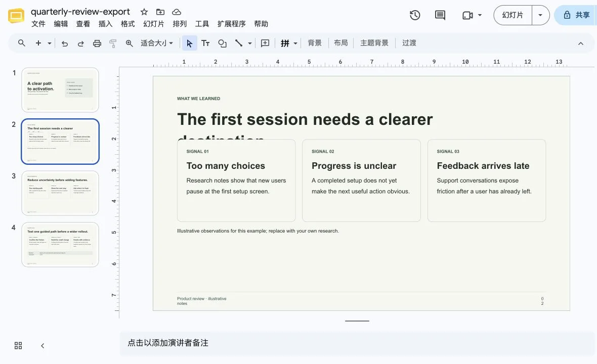Open the 文件 menu
Viewport: 597px width, 364px height.
(38, 24)
